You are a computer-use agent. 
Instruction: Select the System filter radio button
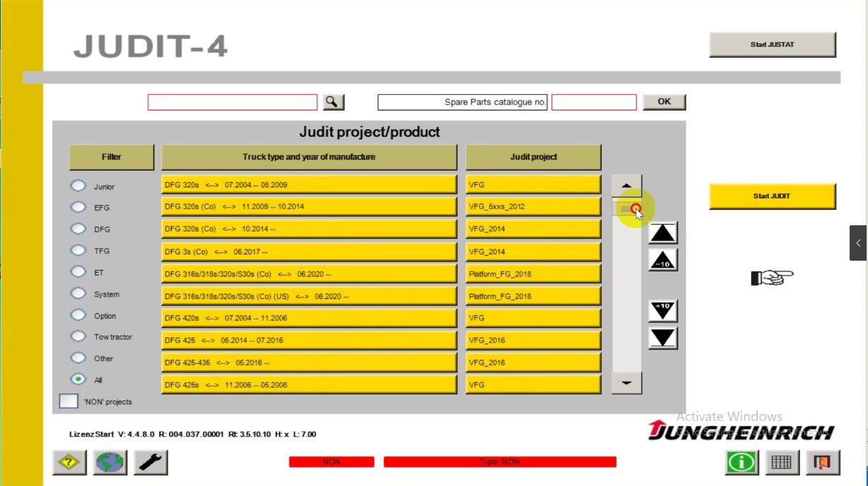point(78,293)
